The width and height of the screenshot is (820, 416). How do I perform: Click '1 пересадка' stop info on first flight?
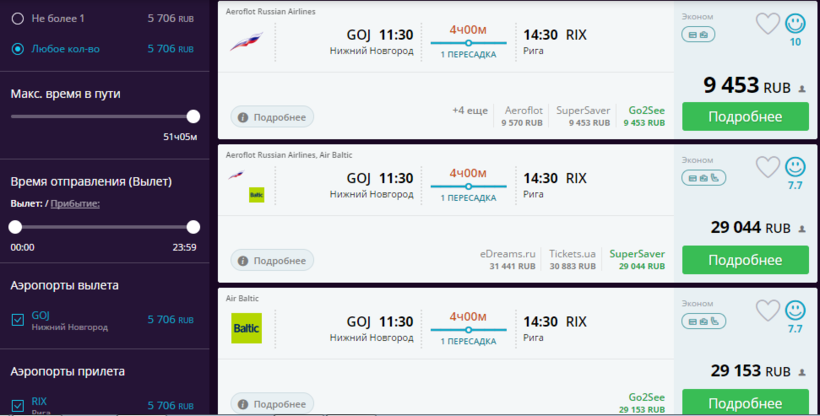click(468, 55)
